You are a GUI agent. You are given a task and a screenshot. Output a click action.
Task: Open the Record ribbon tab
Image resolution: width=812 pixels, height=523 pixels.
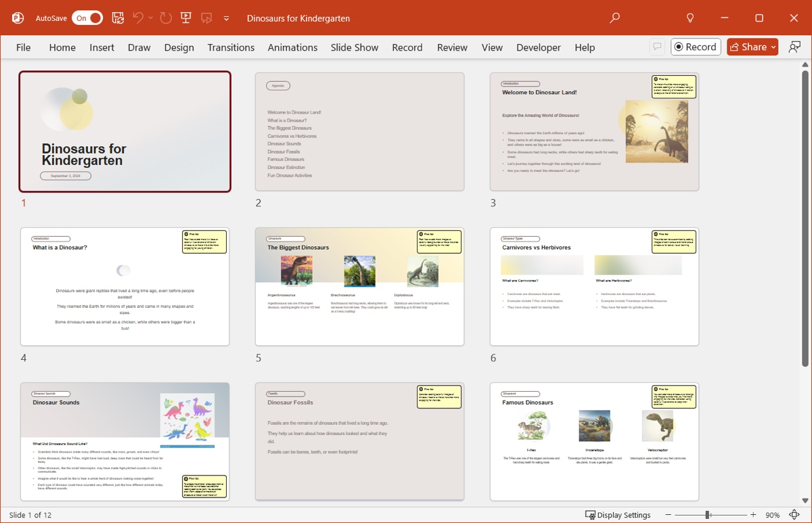(x=407, y=47)
